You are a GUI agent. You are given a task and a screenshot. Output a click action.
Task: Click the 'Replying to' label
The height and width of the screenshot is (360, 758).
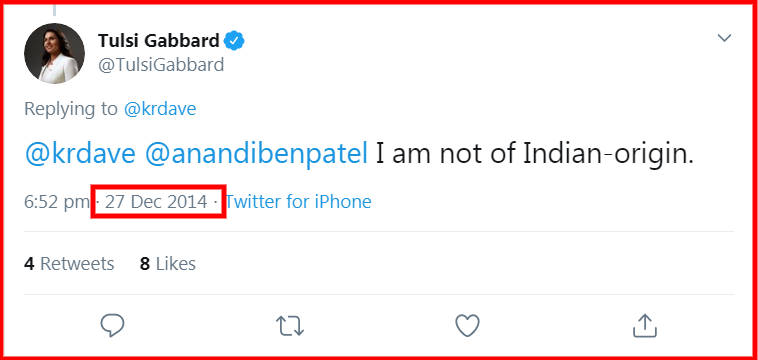(71, 109)
